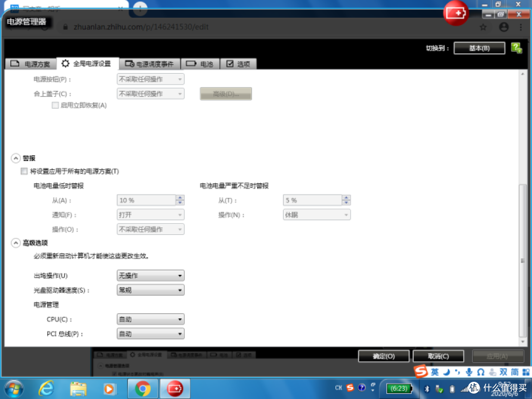Open 电源调度事件 tab
Image resolution: width=532 pixels, height=399 pixels.
[x=150, y=64]
